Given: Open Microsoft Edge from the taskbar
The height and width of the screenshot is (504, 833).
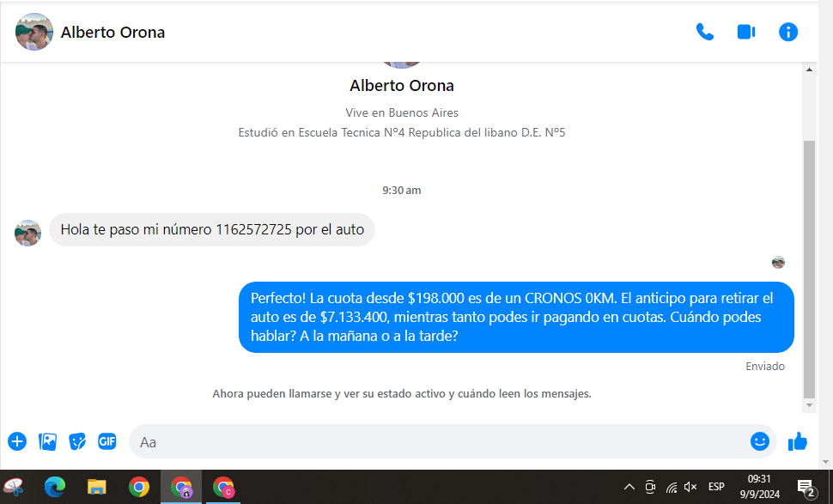Looking at the screenshot, I should point(55,488).
